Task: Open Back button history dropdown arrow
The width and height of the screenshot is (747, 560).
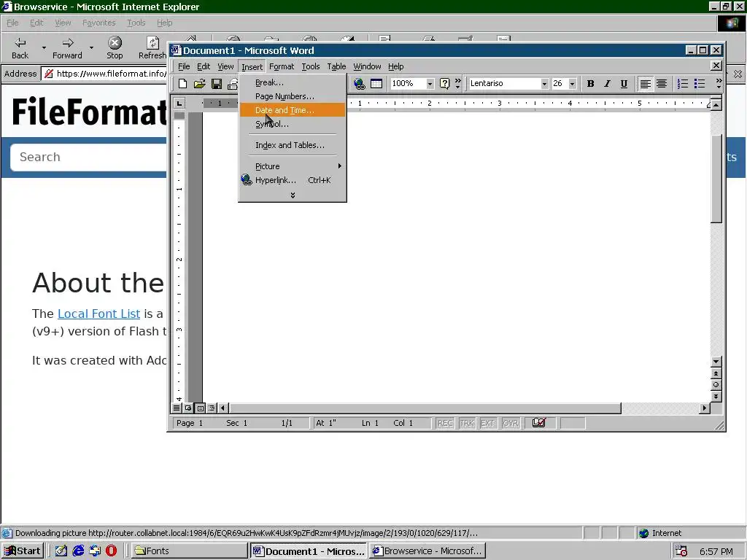Action: tap(44, 48)
